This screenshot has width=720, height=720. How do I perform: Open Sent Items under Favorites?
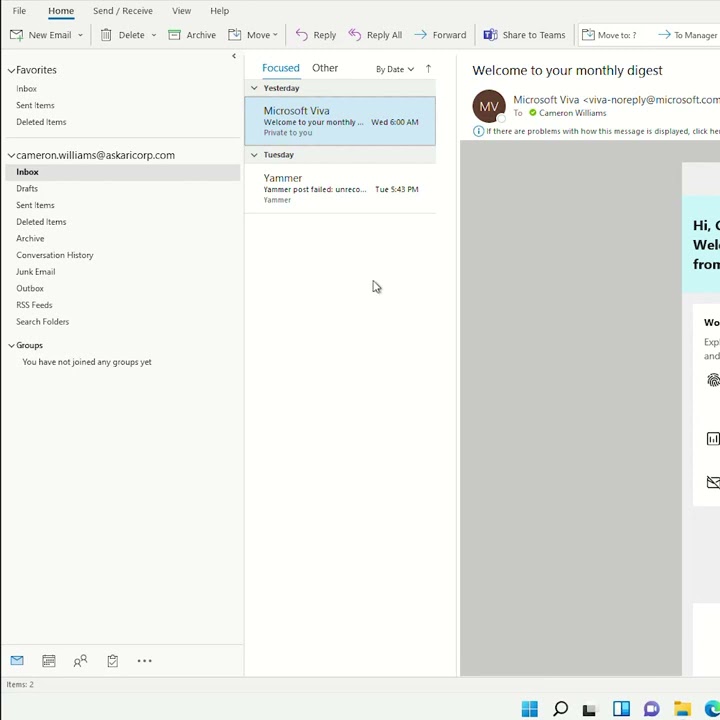pyautogui.click(x=35, y=105)
